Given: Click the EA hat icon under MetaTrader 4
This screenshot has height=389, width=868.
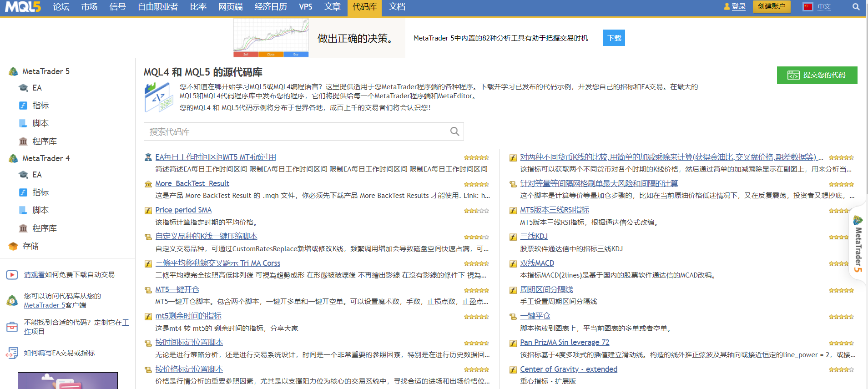Looking at the screenshot, I should (x=23, y=175).
